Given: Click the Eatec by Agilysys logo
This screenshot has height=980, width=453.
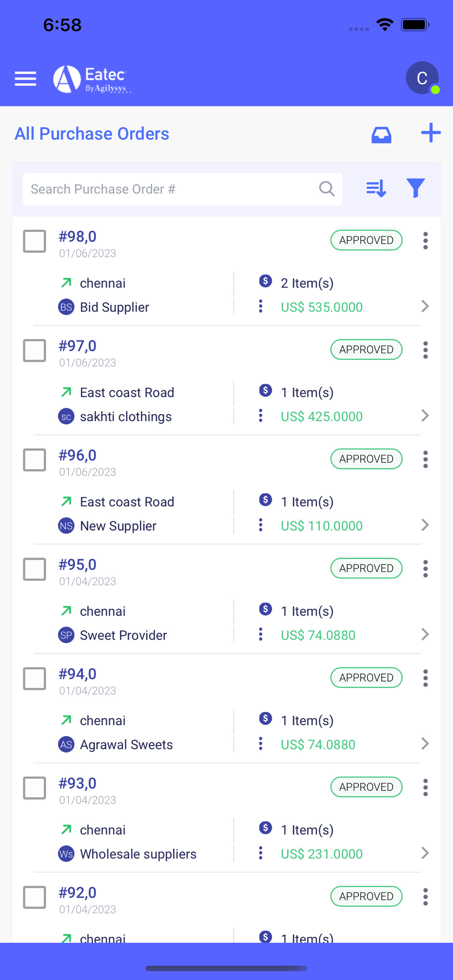Looking at the screenshot, I should [92, 79].
